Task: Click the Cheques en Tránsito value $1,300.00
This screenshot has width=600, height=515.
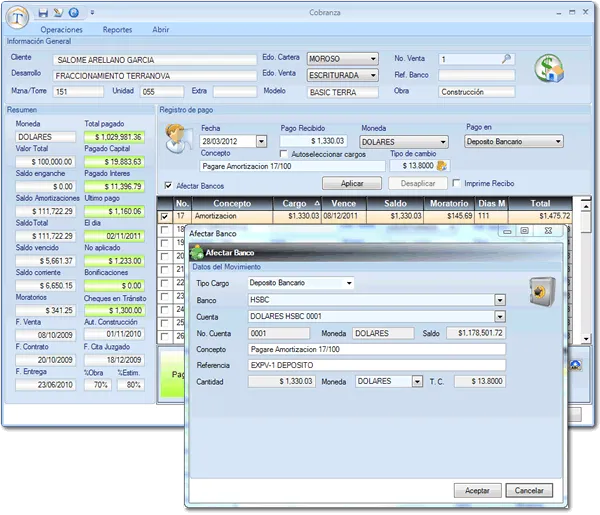Action: tap(114, 310)
